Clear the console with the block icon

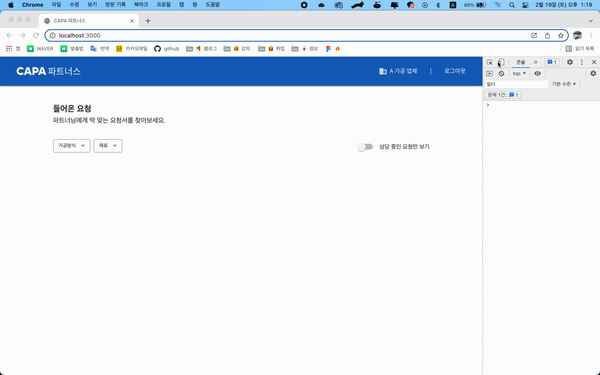point(501,73)
